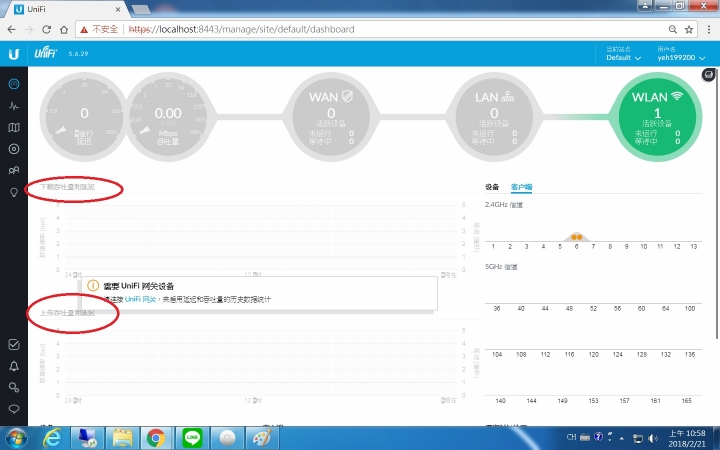Open the Settings gears icon in sidebar
Image resolution: width=720 pixels, height=450 pixels.
point(14,387)
